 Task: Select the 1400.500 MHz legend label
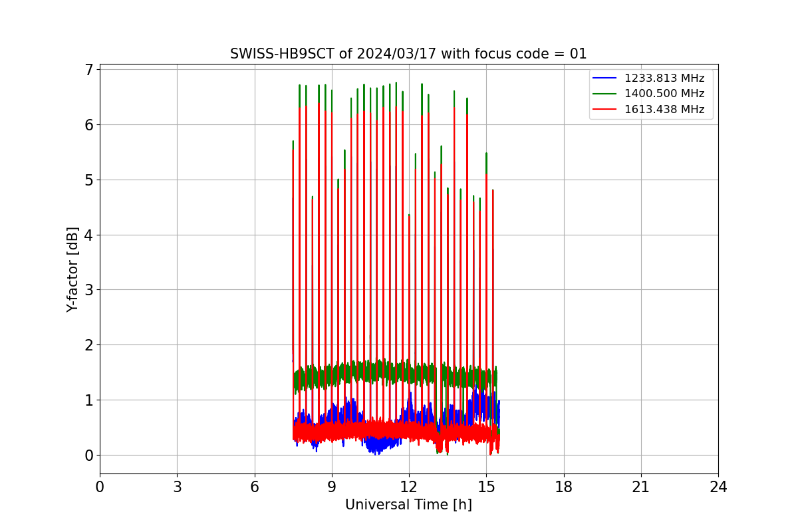coord(664,94)
